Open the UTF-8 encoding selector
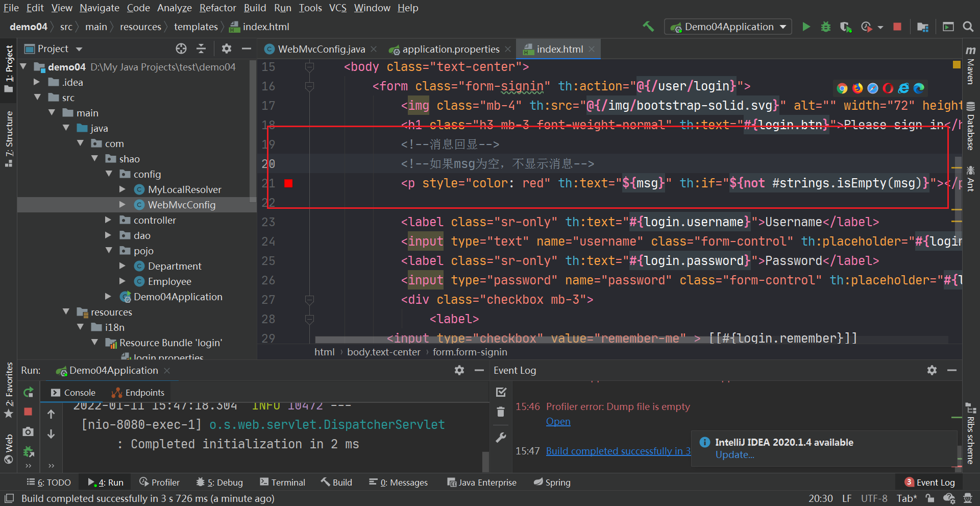Screen dimensions: 980x506 tap(874, 498)
